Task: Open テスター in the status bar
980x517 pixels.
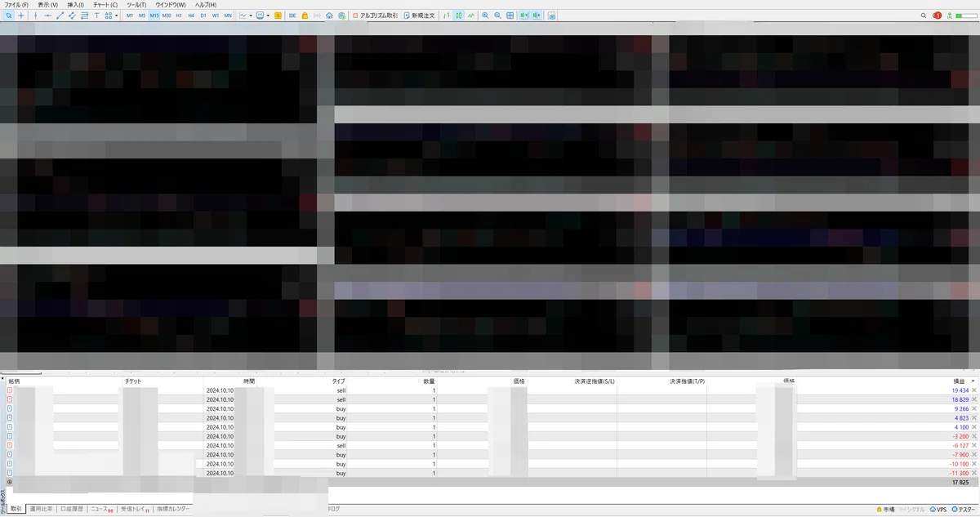Action: coord(964,509)
